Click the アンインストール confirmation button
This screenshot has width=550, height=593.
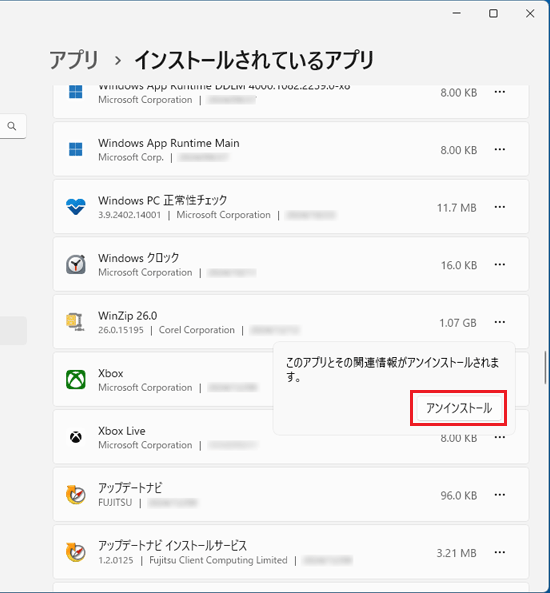click(459, 408)
